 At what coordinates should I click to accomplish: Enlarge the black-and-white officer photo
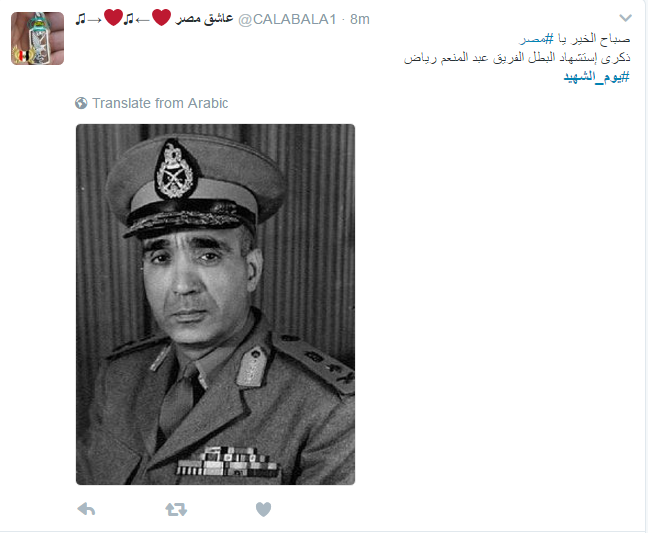point(215,305)
